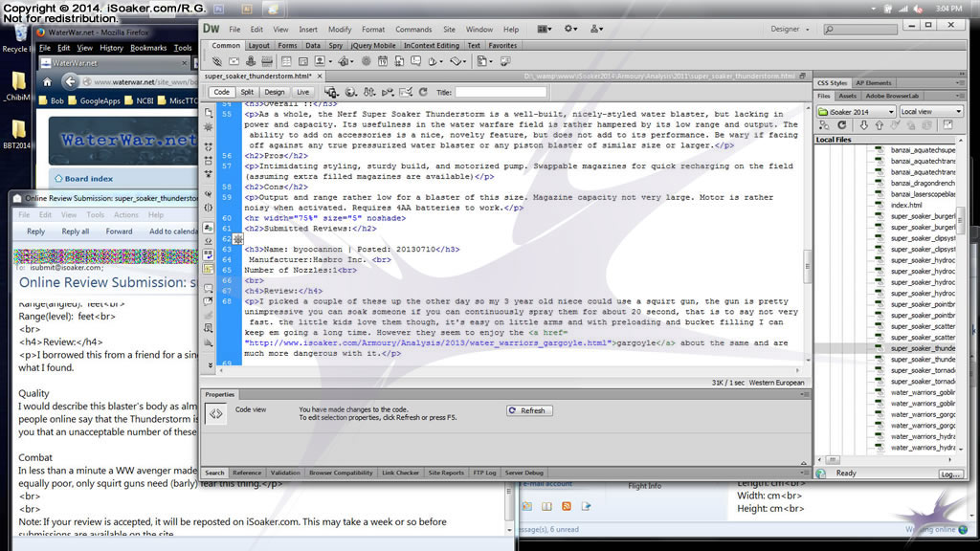
Task: Insert a Table using the toolbar icon
Action: (x=286, y=61)
